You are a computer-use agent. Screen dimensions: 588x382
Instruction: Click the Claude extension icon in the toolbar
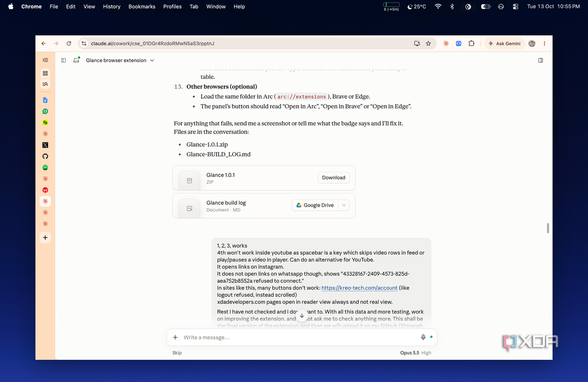(x=446, y=43)
